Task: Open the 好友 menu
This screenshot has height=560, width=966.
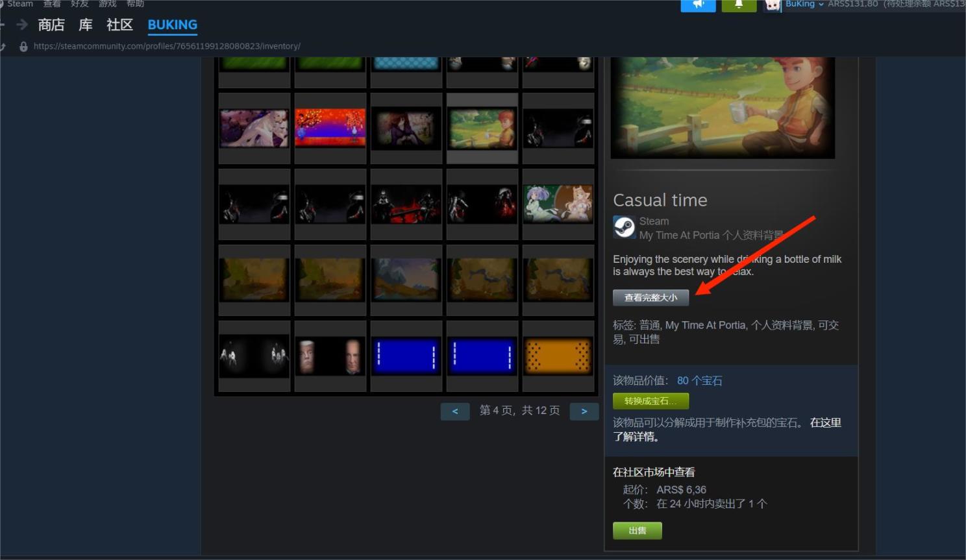Action: point(80,3)
